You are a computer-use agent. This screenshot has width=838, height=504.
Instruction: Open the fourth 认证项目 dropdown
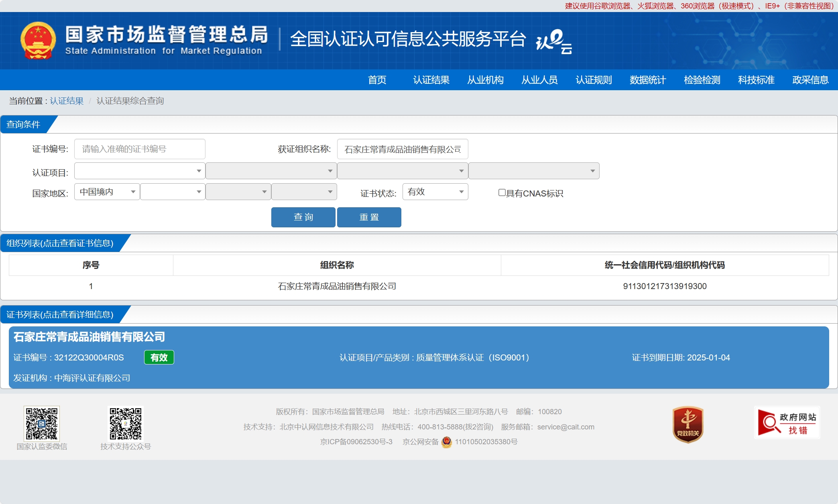point(534,171)
